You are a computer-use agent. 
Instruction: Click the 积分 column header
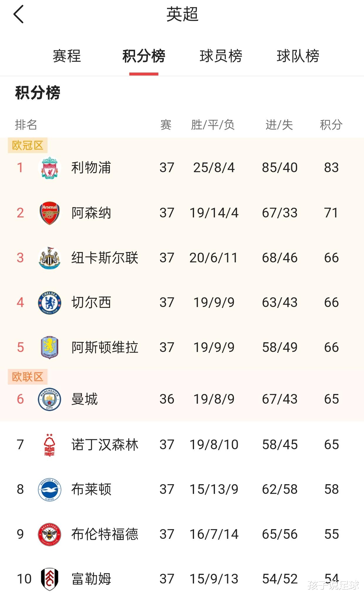[331, 125]
